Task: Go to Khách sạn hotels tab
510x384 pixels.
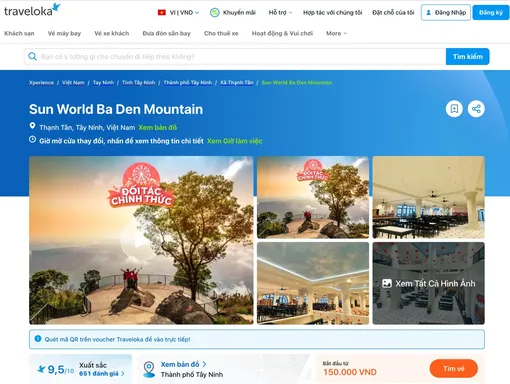Action: point(19,33)
